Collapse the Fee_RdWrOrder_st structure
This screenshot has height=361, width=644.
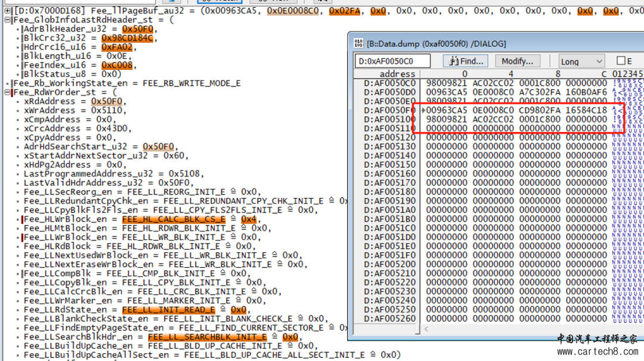tap(7, 92)
